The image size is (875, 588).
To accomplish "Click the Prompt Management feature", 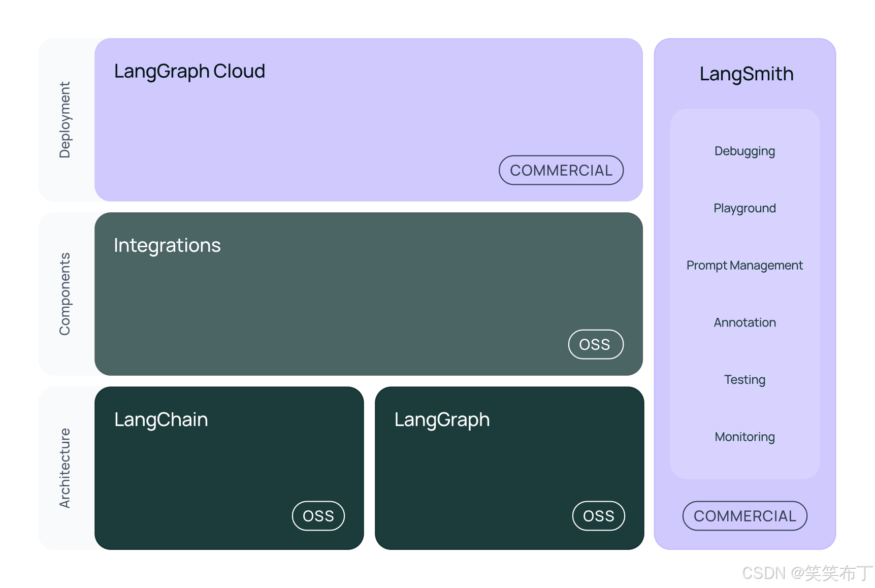I will (x=744, y=265).
